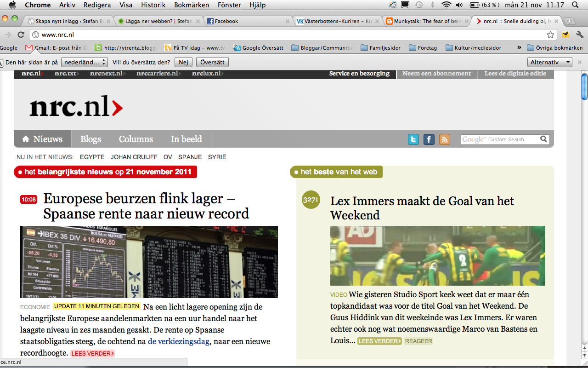The width and height of the screenshot is (588, 368).
Task: Click the displays icon in menu bar
Action: 405,5
